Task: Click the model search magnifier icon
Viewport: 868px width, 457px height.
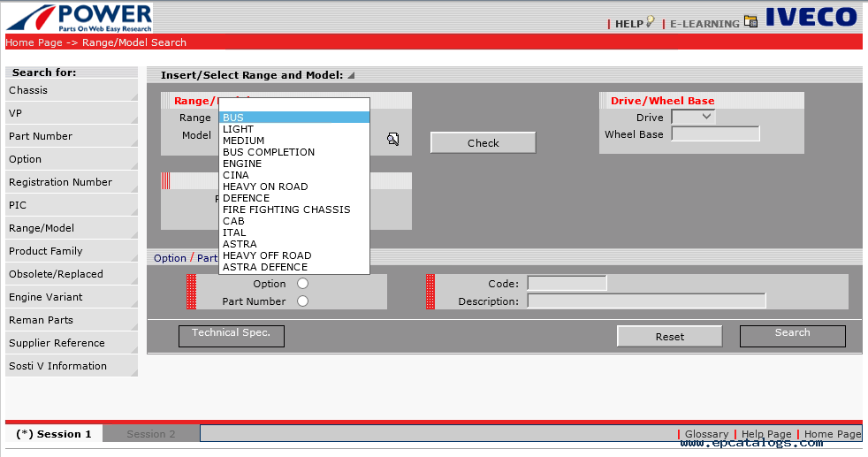Action: point(393,139)
